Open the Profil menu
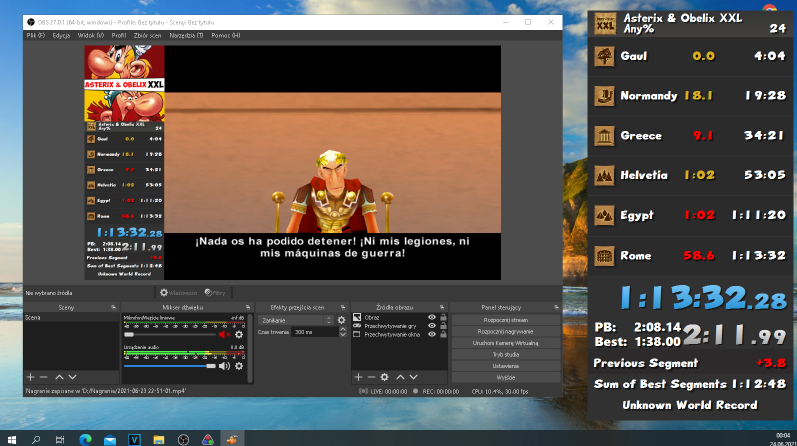 coord(118,36)
